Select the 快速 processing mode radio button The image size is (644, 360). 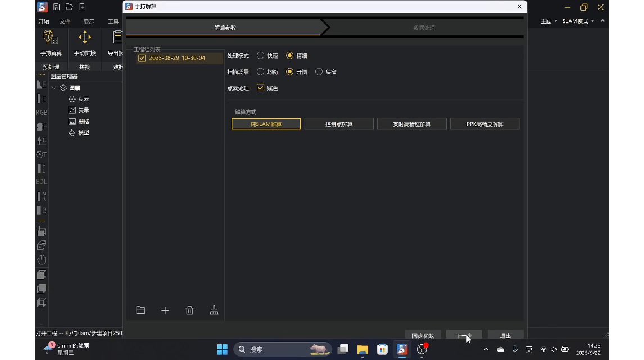point(261,56)
